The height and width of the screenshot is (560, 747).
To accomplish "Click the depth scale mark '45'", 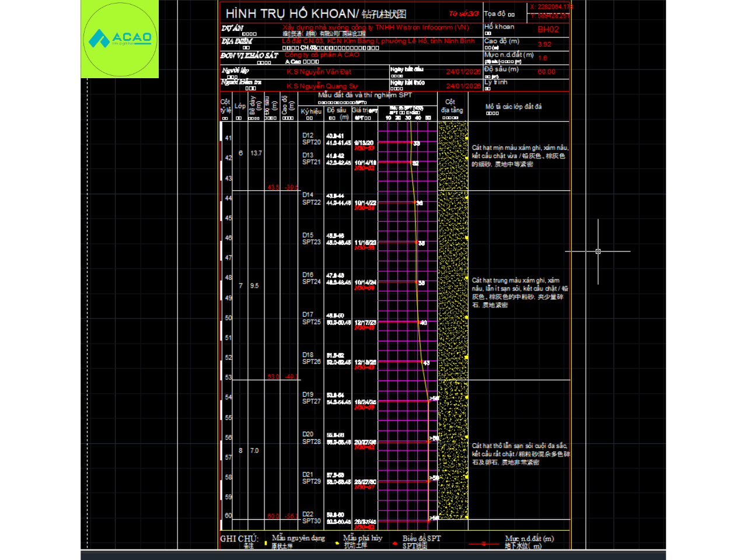I will pyautogui.click(x=229, y=218).
